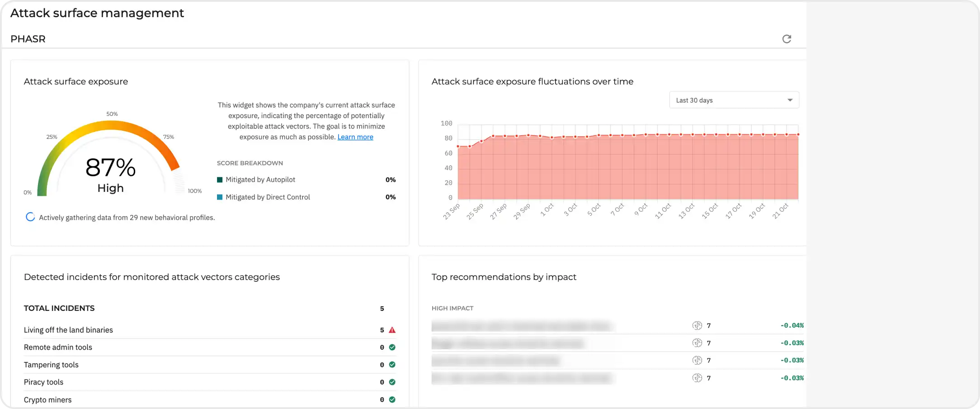
Task: Click the green check for Remote admin tools
Action: pyautogui.click(x=392, y=347)
